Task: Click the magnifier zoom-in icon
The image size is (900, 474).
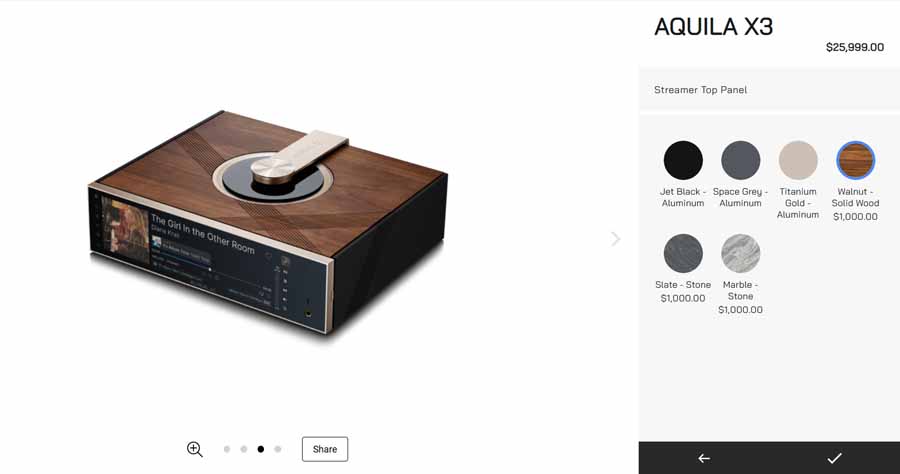Action: (195, 449)
